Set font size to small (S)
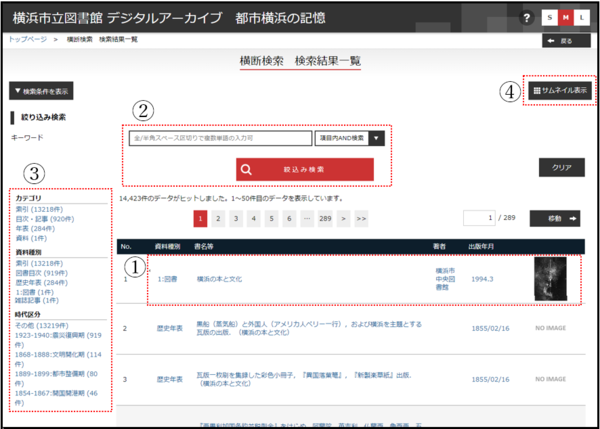Screen dimensions: 600x429 tap(549, 19)
